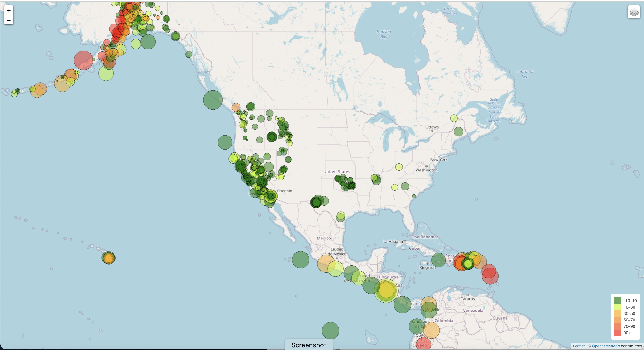The height and width of the screenshot is (350, 644).
Task: Zoom in using the plus control
Action: click(9, 10)
